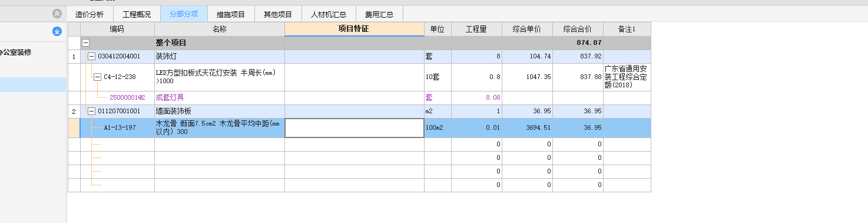This screenshot has width=868, height=223.
Task: Select the LED方型扣板式天花灯安装 name cell
Action: pos(220,77)
